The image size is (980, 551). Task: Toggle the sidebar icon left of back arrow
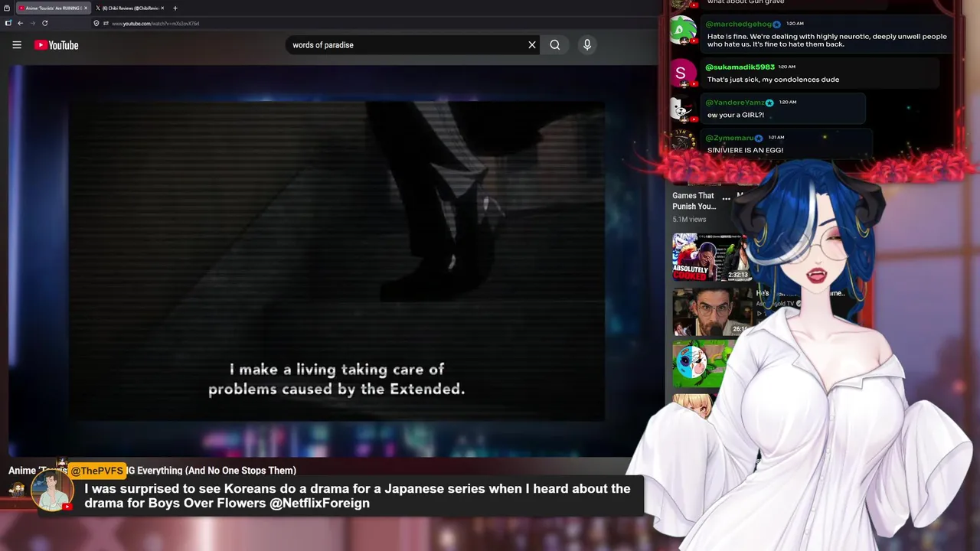point(8,23)
